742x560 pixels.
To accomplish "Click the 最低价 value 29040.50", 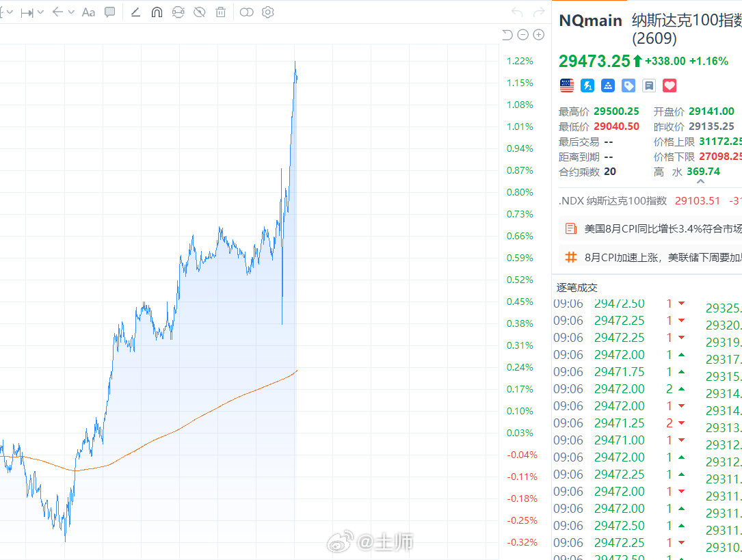I will point(616,126).
